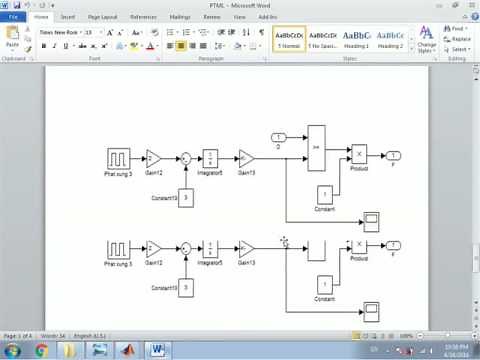Select Print Layout view in status bar
This screenshot has width=480, height=360.
[356, 336]
